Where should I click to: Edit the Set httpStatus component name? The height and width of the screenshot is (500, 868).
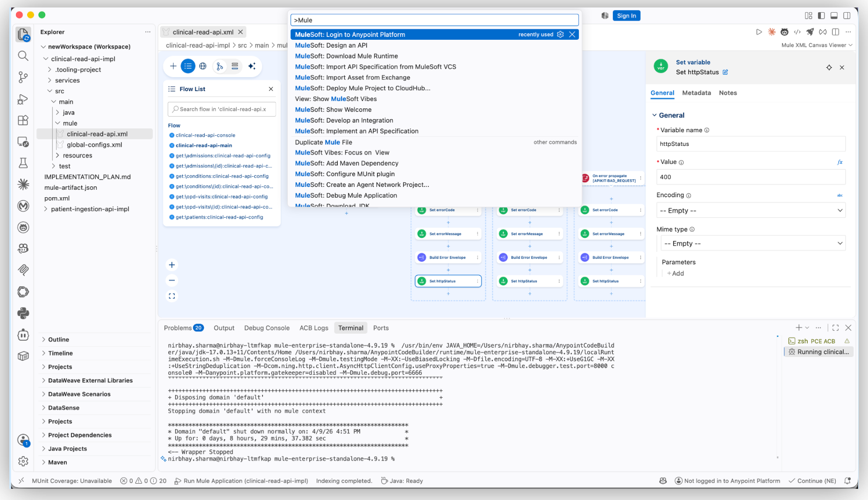pos(726,72)
